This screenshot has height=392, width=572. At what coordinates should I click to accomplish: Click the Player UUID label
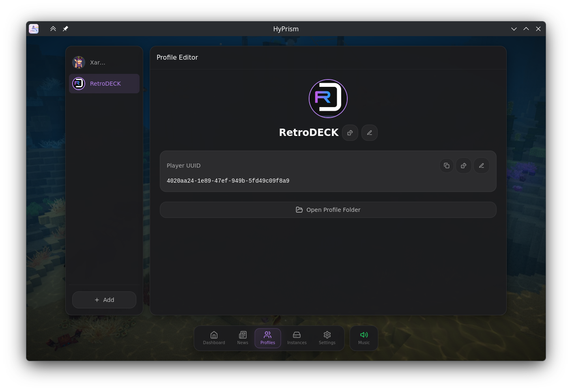coord(184,166)
